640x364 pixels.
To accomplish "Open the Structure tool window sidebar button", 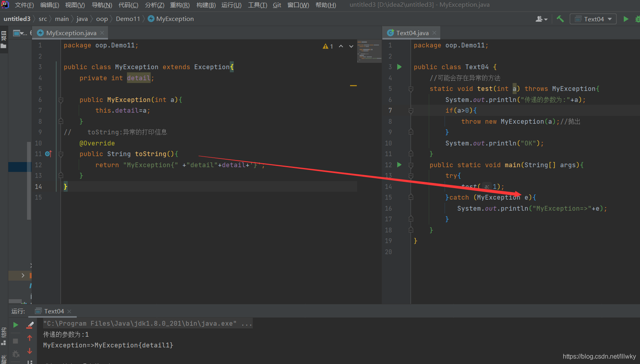I will click(x=4, y=336).
